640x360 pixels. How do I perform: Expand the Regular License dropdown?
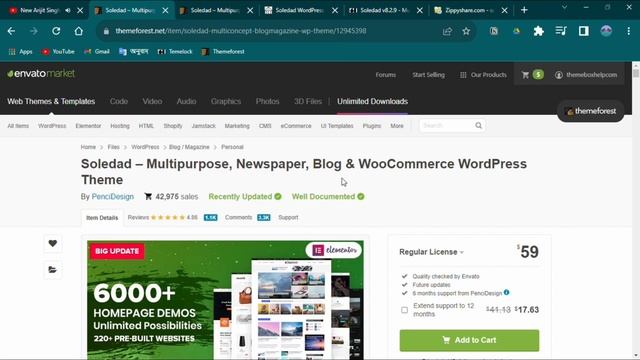pyautogui.click(x=431, y=252)
